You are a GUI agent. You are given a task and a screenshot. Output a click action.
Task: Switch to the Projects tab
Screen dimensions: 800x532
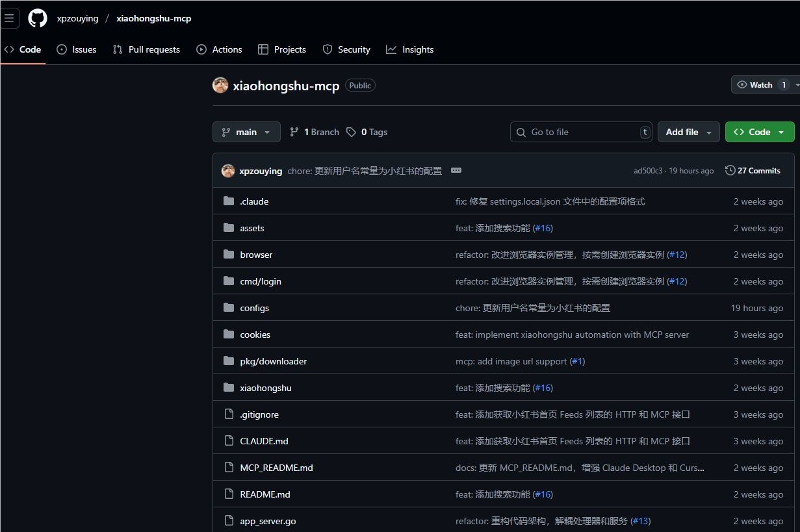tap(282, 49)
